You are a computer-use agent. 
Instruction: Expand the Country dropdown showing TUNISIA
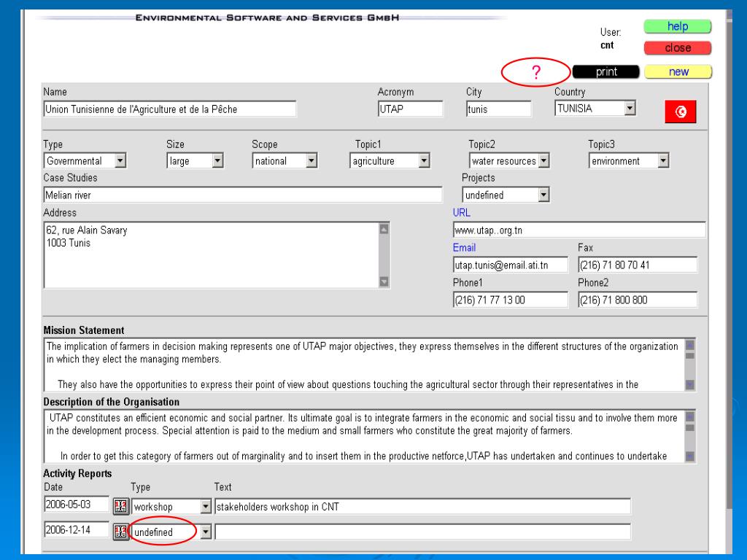coord(630,109)
